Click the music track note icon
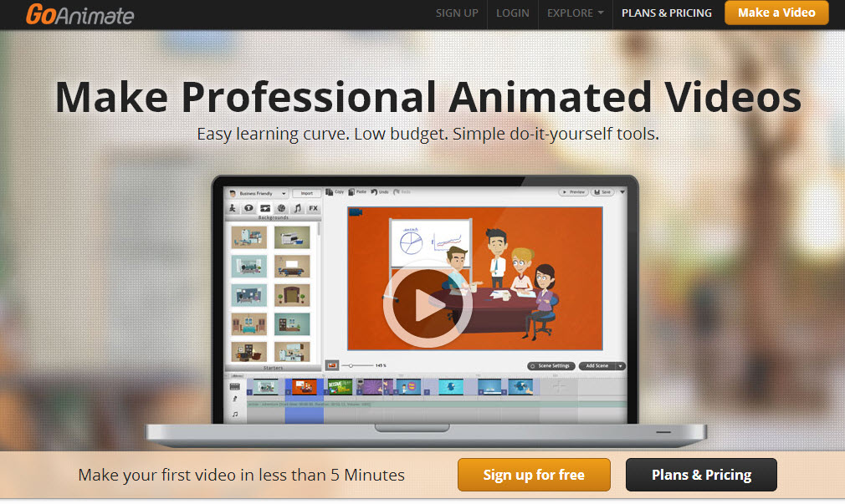 click(235, 414)
